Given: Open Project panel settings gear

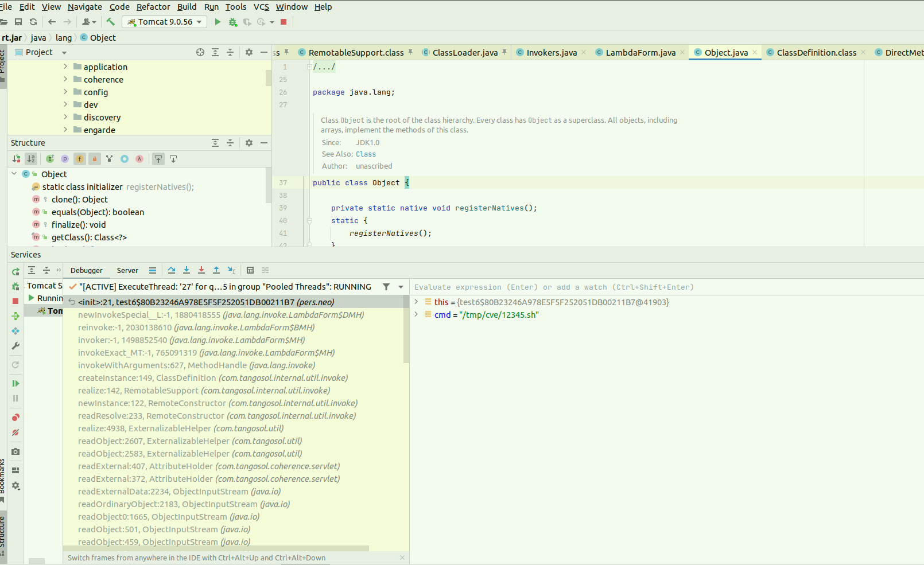Looking at the screenshot, I should [x=249, y=52].
